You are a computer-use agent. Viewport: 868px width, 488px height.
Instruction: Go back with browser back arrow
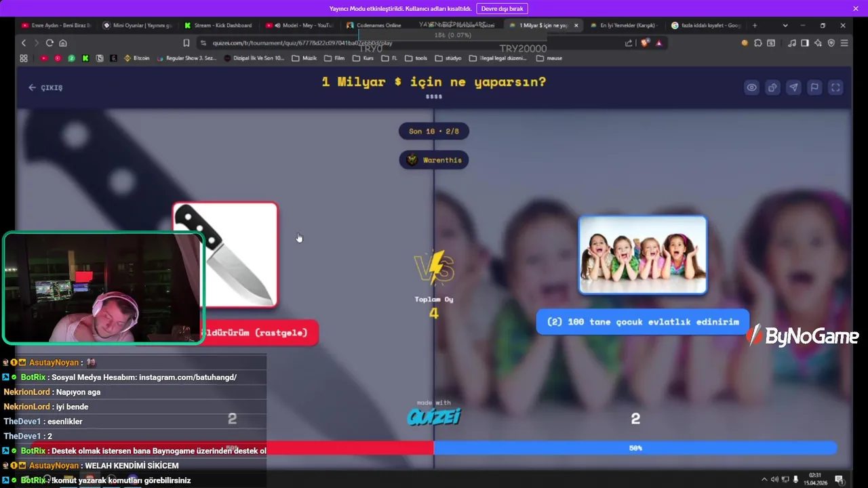[x=24, y=43]
